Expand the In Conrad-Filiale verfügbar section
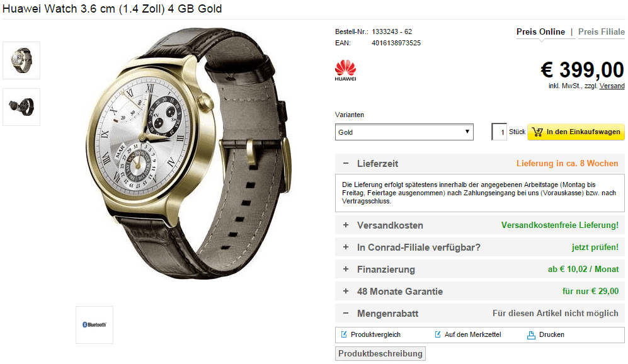The height and width of the screenshot is (364, 628). click(346, 247)
